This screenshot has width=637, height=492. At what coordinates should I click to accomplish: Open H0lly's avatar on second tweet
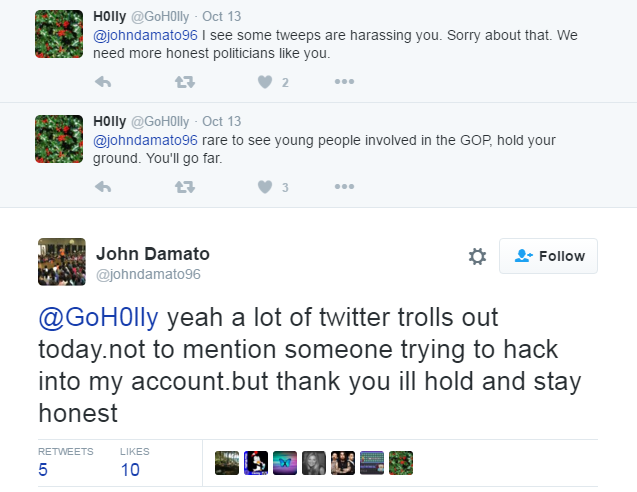point(59,138)
